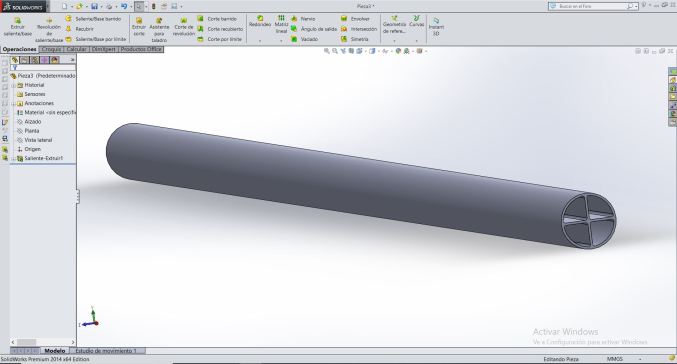Open the FeatureManager design tree tab
The width and height of the screenshot is (677, 364).
15,60
